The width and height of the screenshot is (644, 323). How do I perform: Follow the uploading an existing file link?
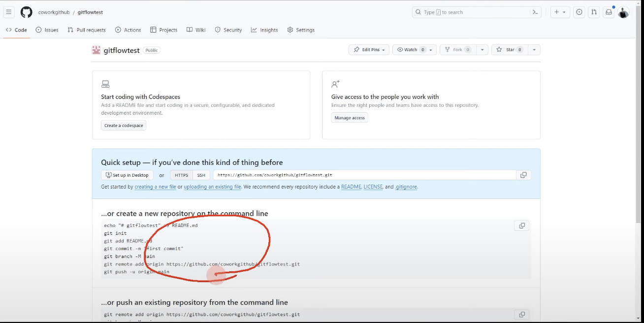pyautogui.click(x=212, y=187)
